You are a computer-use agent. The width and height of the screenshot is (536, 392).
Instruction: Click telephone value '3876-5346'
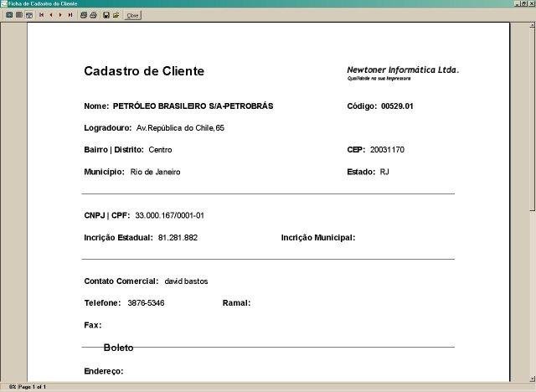[146, 303]
